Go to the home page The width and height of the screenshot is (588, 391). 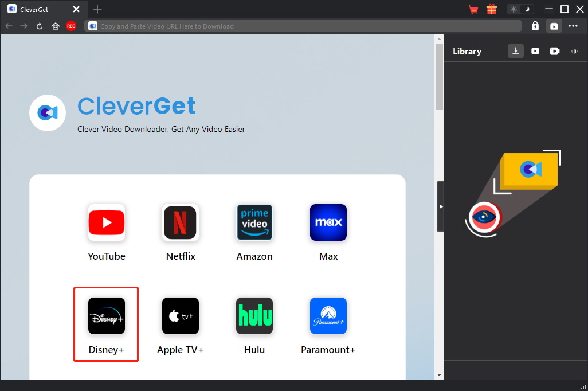click(x=56, y=26)
